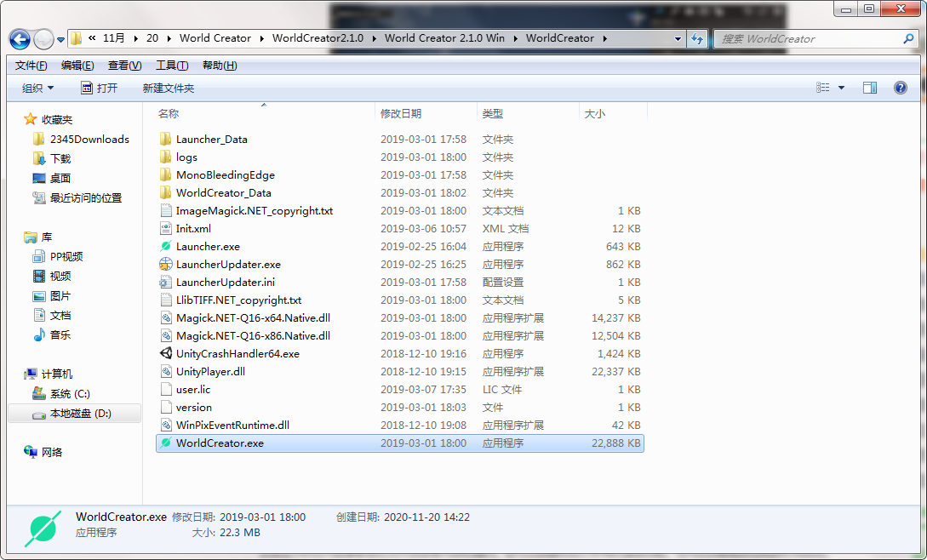The width and height of the screenshot is (927, 560).
Task: Open the address bar history dropdown
Action: coord(678,39)
